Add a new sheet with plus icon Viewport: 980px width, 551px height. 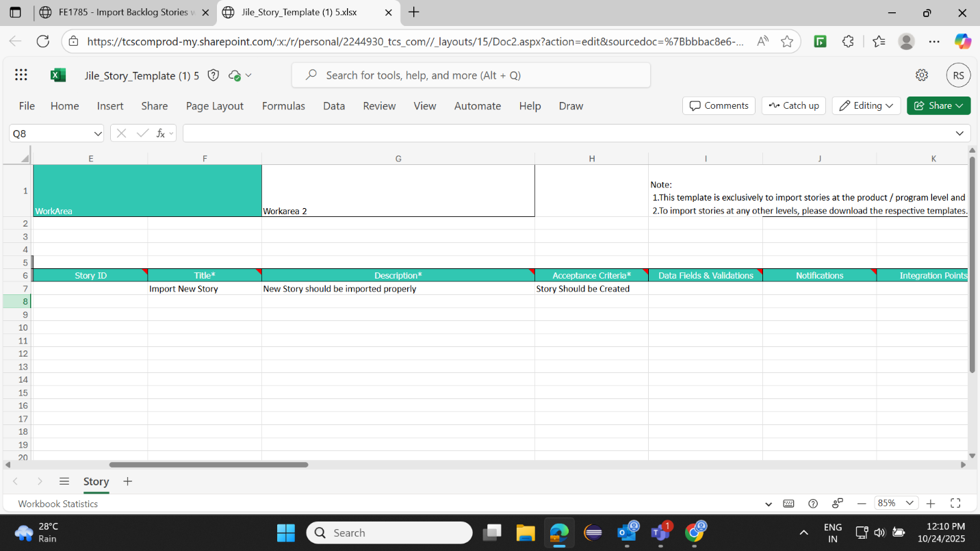point(127,481)
